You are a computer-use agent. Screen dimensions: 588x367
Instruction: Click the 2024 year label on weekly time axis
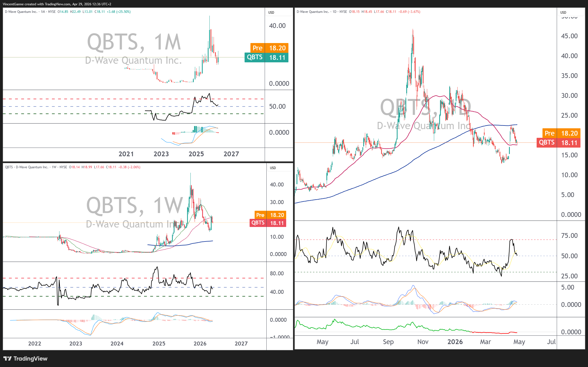tap(117, 344)
